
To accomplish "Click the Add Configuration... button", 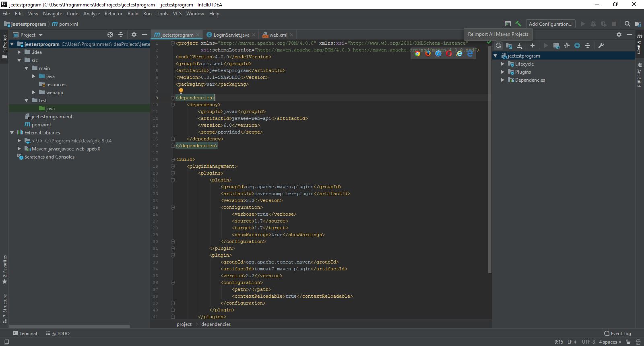I will click(x=550, y=24).
